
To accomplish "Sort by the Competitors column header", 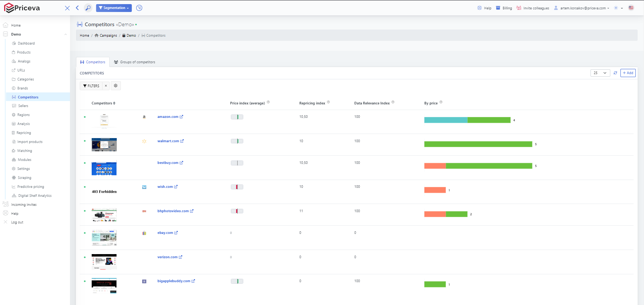I will 104,103.
